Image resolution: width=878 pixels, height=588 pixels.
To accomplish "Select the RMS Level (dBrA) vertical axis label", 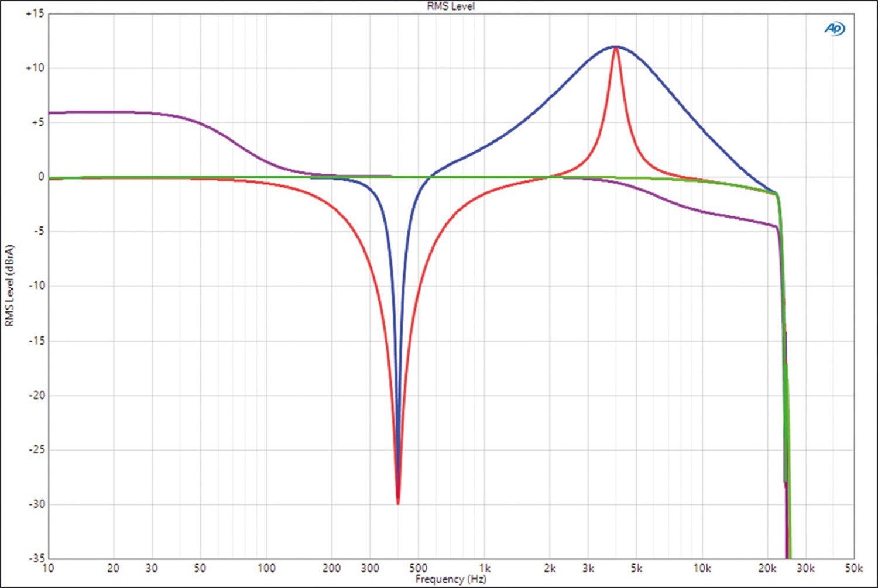I will (9, 286).
